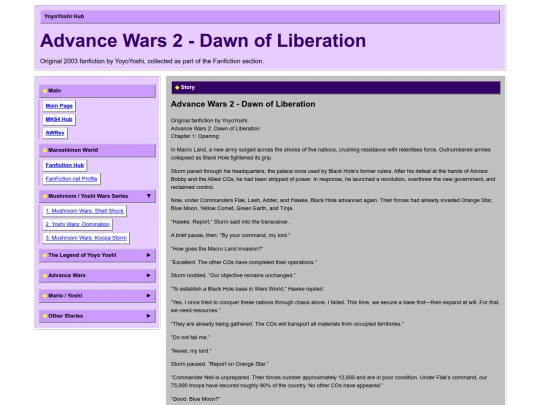This screenshot has width=540, height=405.
Task: Select the Main sidebar heading
Action: coord(97,91)
